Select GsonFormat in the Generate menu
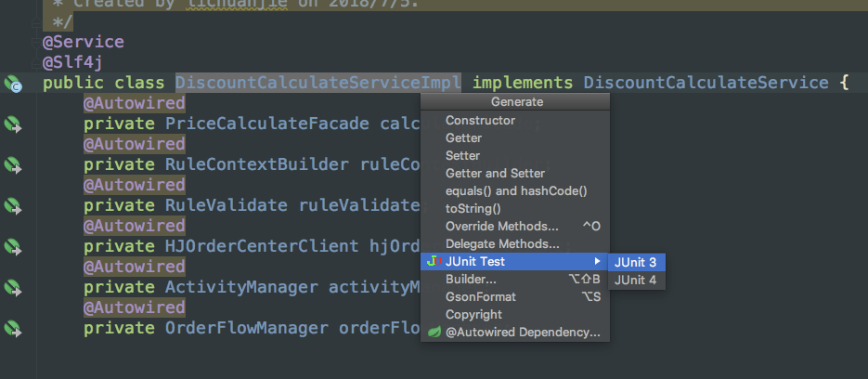This screenshot has width=868, height=379. click(x=515, y=297)
